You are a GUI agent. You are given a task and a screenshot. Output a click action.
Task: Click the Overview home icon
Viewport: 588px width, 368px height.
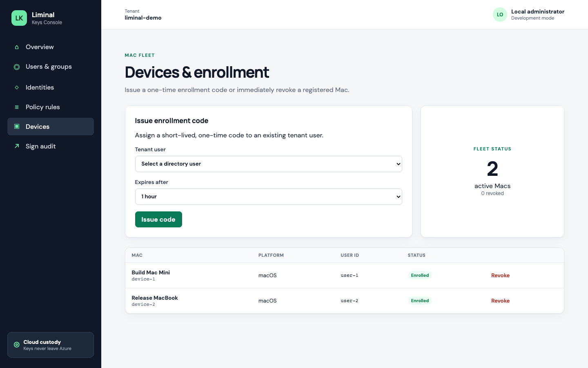17,47
